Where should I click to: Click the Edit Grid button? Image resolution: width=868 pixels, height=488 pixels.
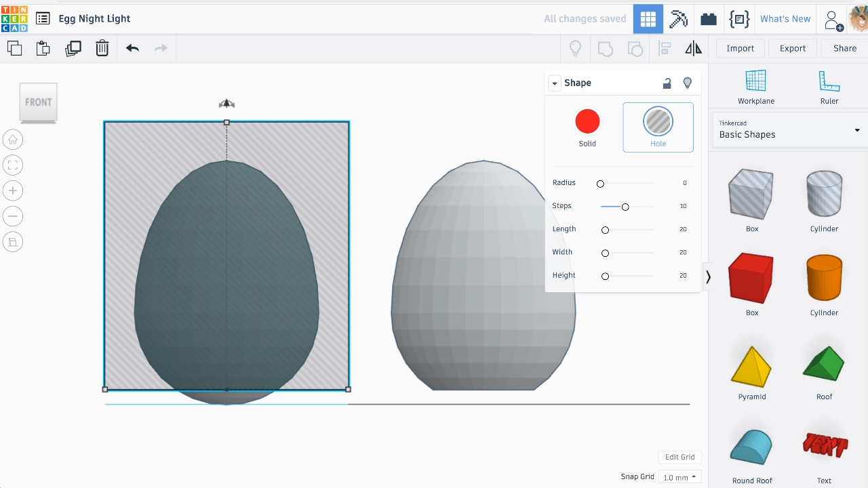679,457
